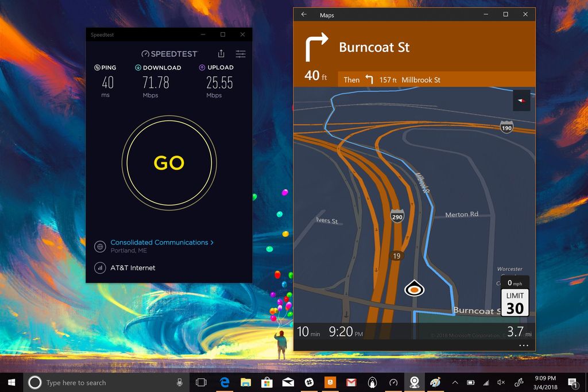The image size is (588, 392).
Task: Open Gmail from the taskbar
Action: (x=351, y=382)
